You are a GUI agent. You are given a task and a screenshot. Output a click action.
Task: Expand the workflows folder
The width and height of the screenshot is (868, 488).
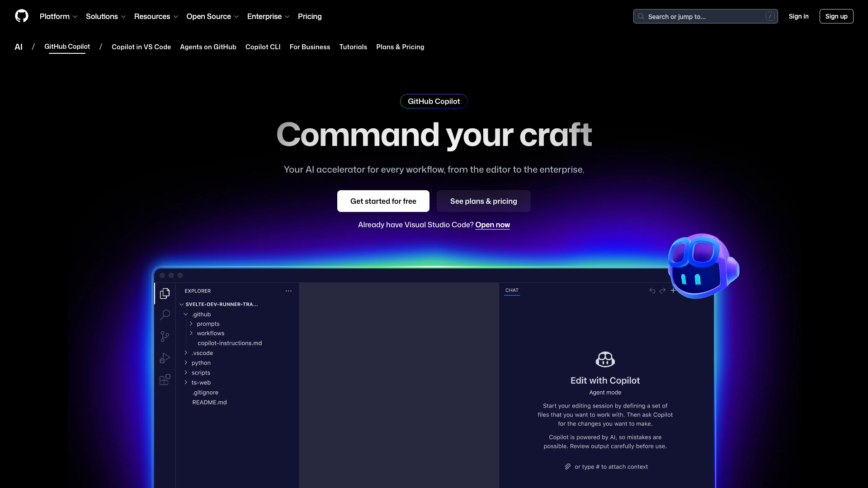click(x=191, y=333)
